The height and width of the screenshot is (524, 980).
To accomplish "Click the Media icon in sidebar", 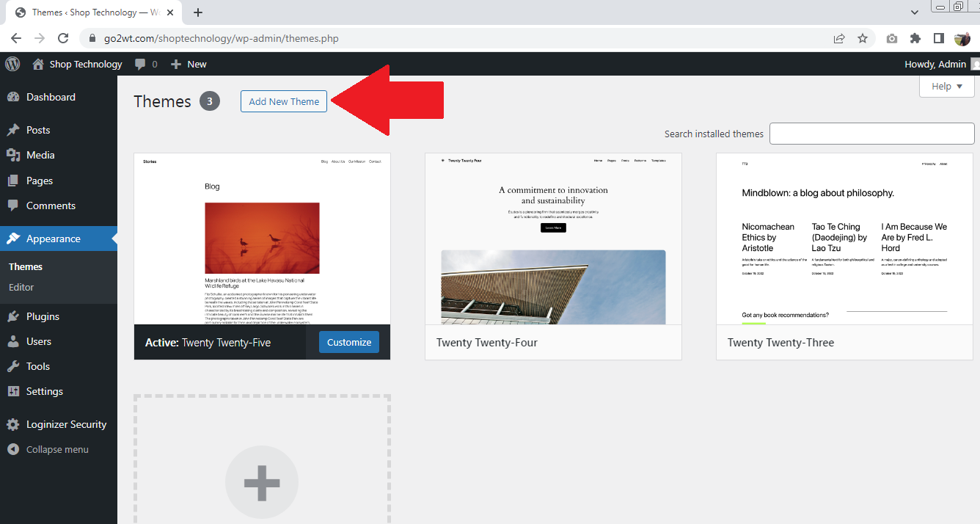I will point(13,155).
